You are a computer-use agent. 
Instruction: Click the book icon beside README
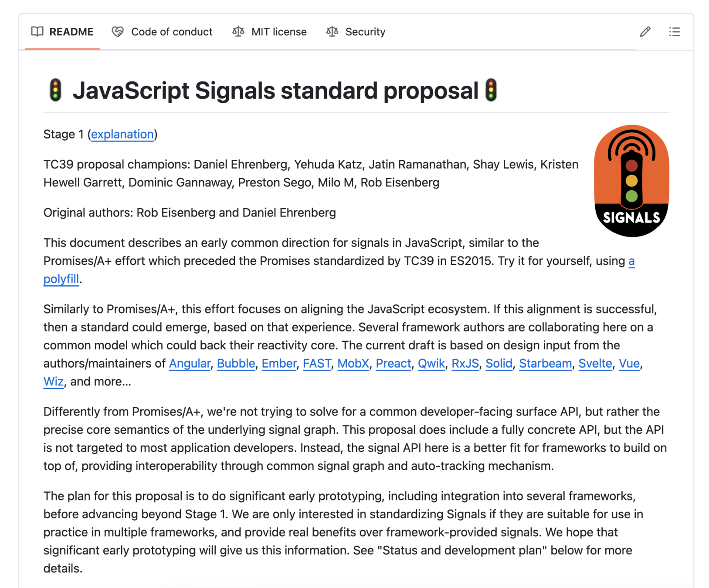point(37,31)
